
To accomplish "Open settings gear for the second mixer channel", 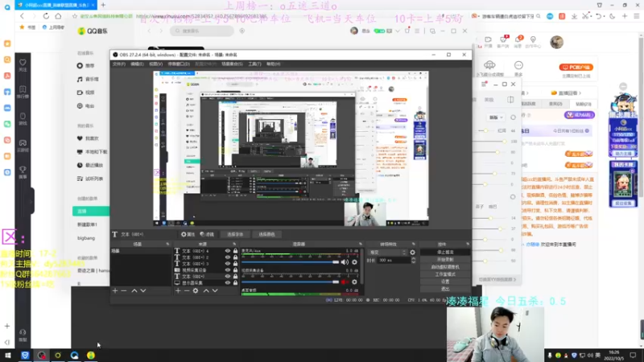I will click(x=354, y=282).
